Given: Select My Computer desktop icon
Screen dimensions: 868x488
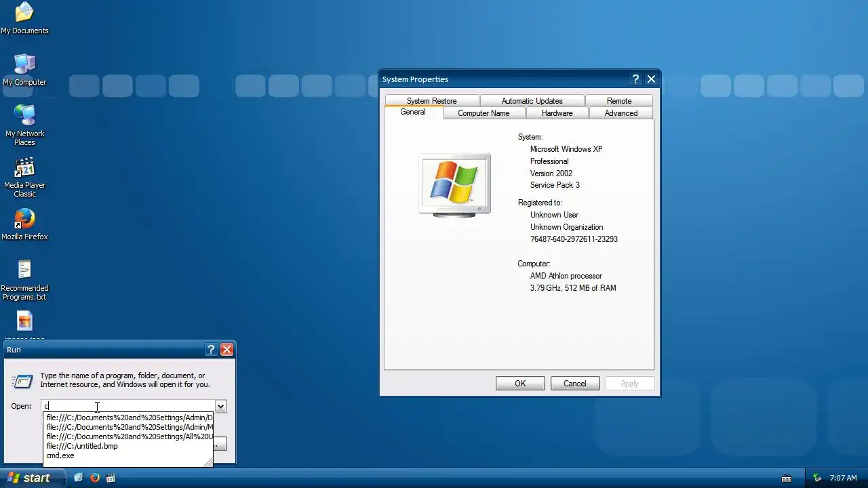Looking at the screenshot, I should pyautogui.click(x=24, y=70).
